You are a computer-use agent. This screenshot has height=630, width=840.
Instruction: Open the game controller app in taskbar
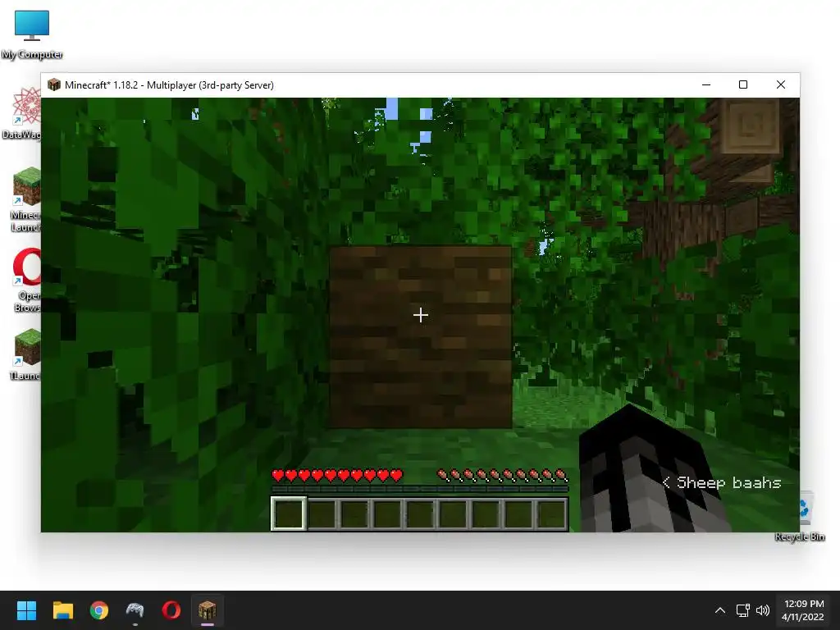135,610
